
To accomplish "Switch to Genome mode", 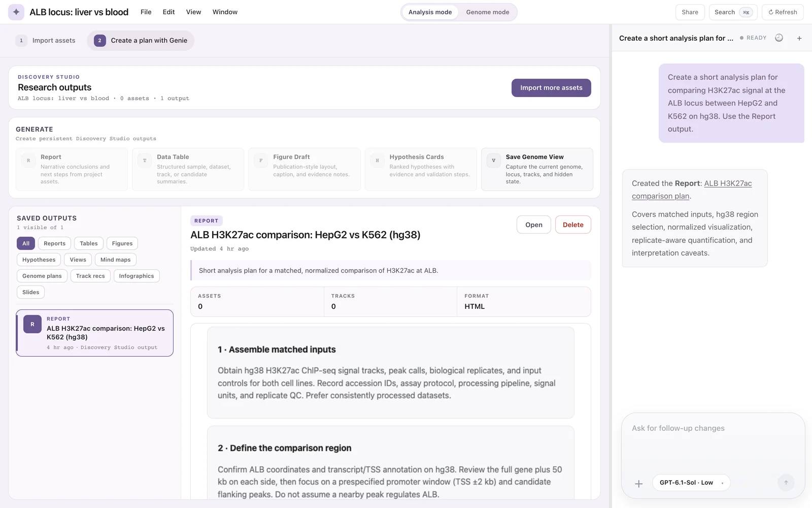I will [488, 12].
